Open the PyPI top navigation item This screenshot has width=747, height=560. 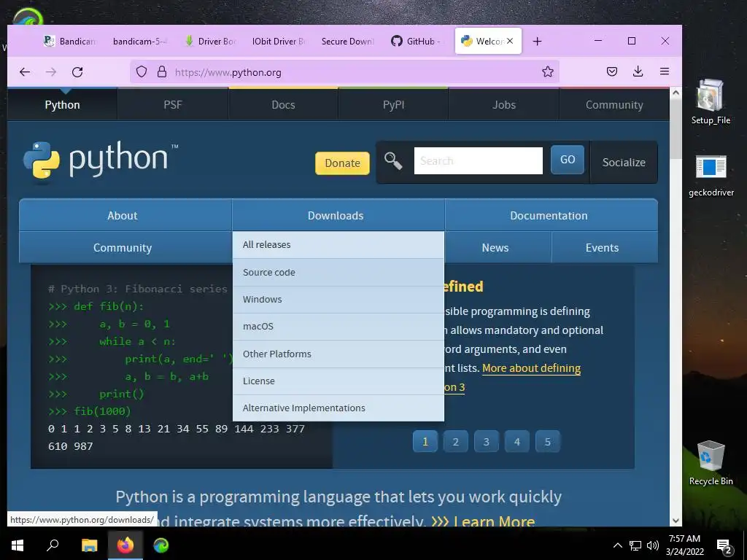point(393,104)
